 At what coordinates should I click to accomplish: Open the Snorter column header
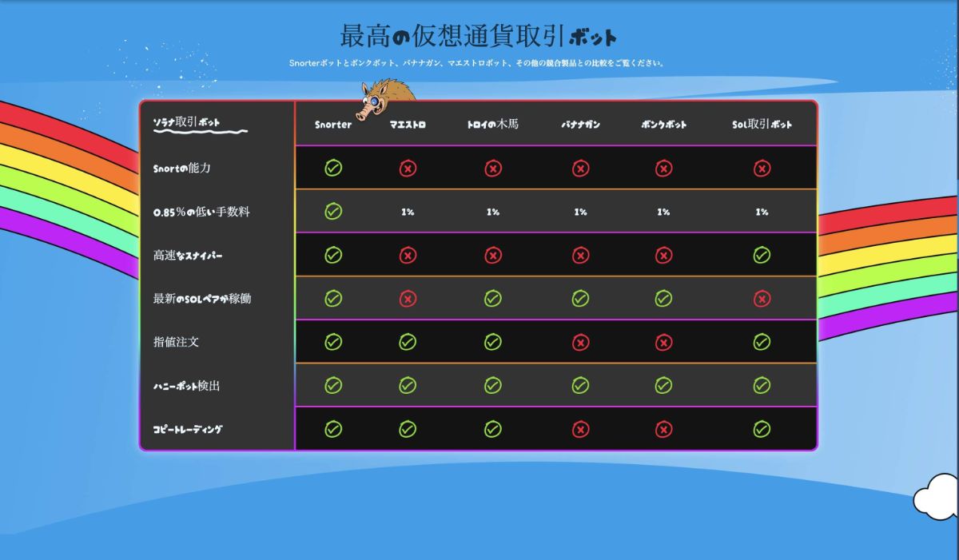pos(333,125)
